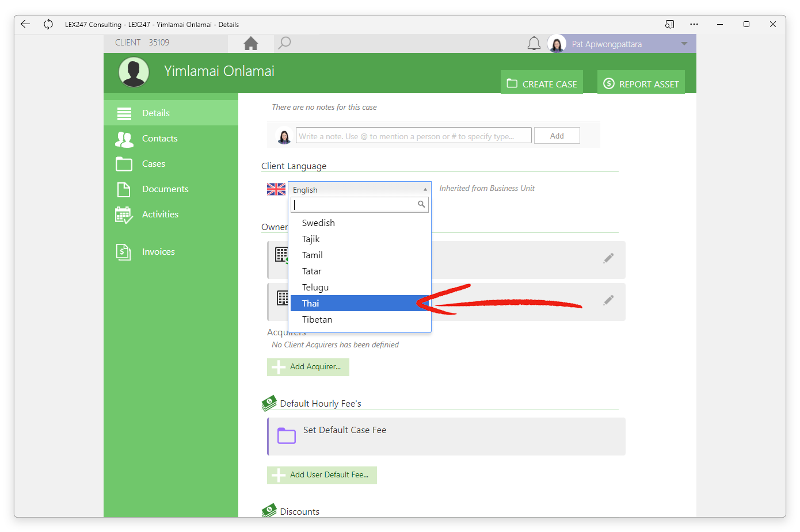Click the cast/display icon in title bar
The width and height of the screenshot is (800, 532).
(670, 24)
